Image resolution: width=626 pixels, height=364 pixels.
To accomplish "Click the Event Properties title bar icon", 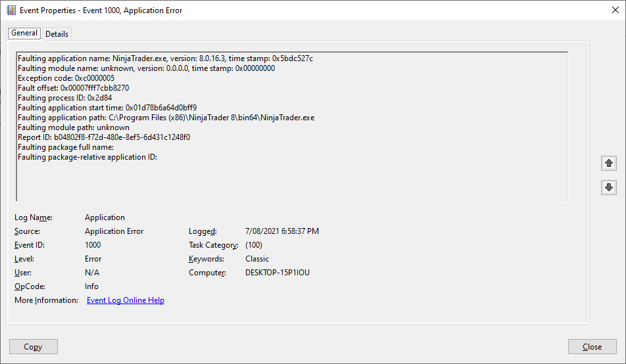I will (11, 11).
